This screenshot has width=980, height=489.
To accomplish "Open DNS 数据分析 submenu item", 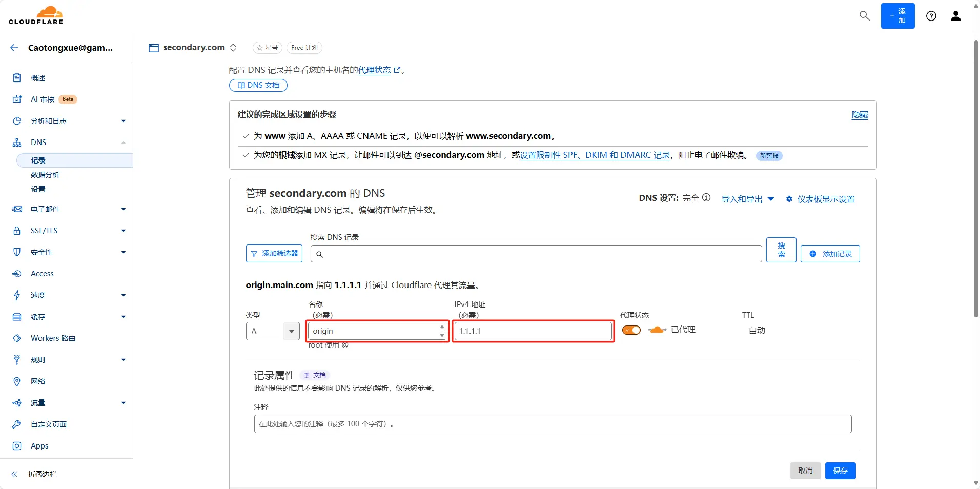I will coord(45,175).
